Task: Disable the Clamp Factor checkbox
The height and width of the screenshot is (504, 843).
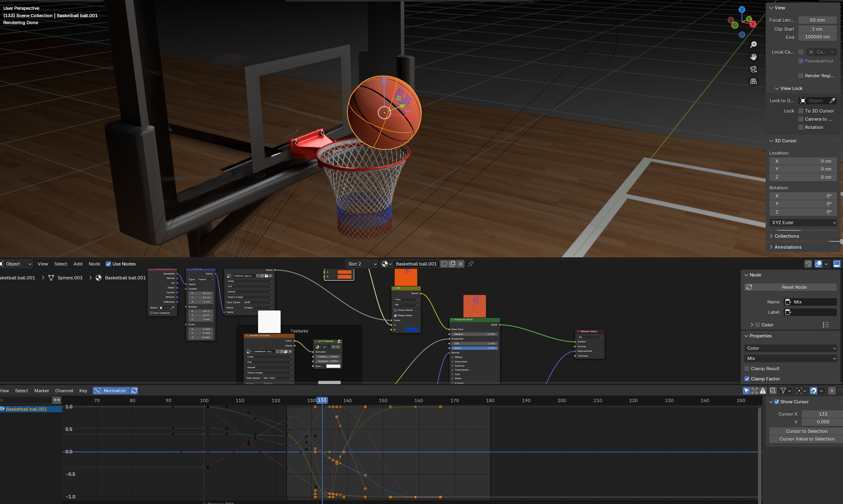Action: [747, 379]
